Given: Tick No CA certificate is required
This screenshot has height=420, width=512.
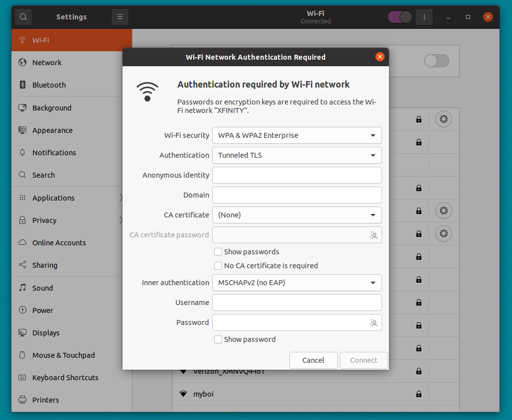Looking at the screenshot, I should click(x=218, y=266).
